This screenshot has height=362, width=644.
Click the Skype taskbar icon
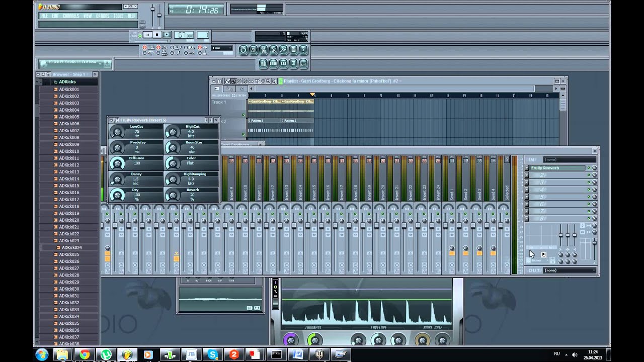tap(212, 354)
